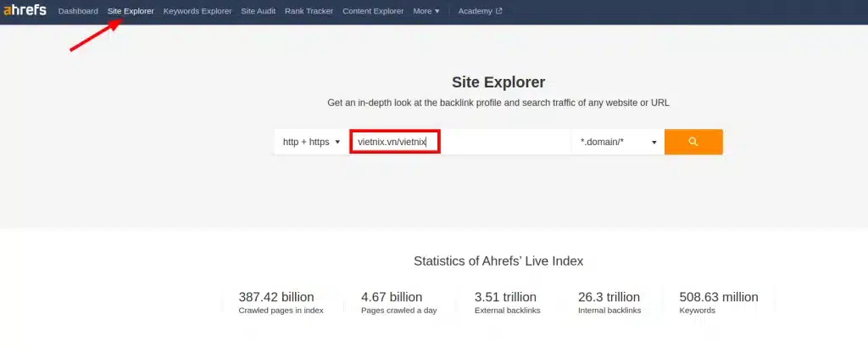Open Content Explorer
This screenshot has height=348, width=868.
373,11
